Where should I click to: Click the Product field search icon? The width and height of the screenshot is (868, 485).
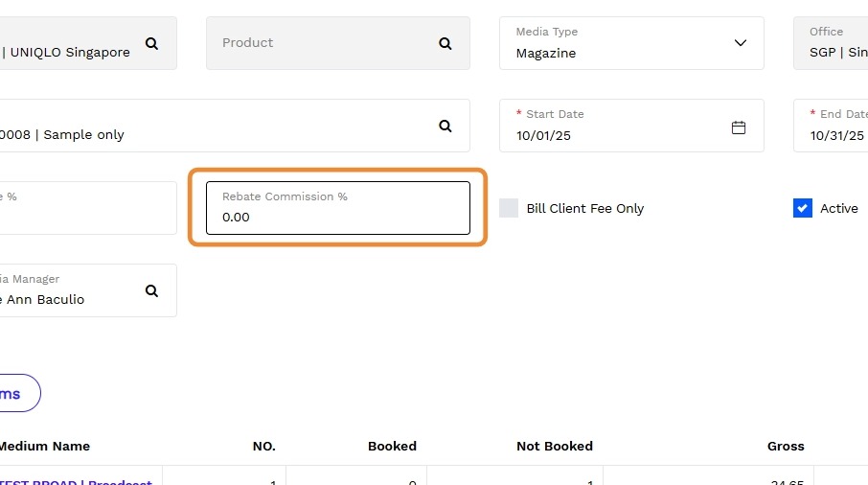pyautogui.click(x=445, y=43)
